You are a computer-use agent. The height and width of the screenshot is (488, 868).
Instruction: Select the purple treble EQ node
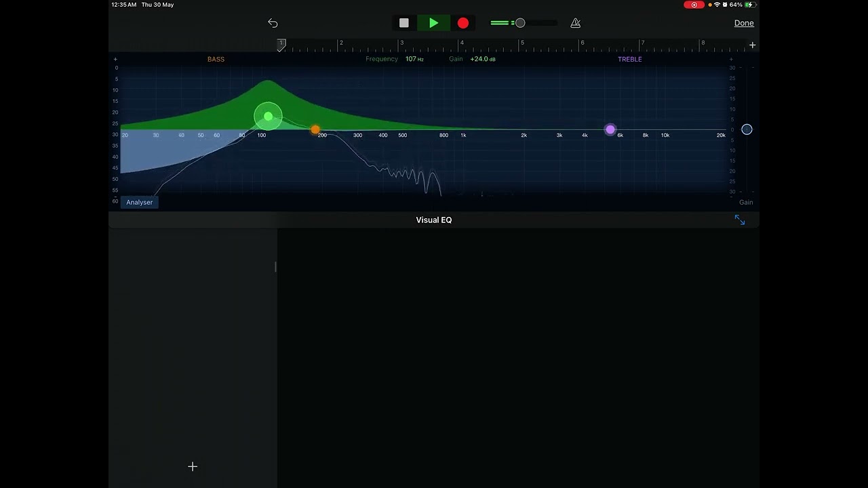(610, 129)
